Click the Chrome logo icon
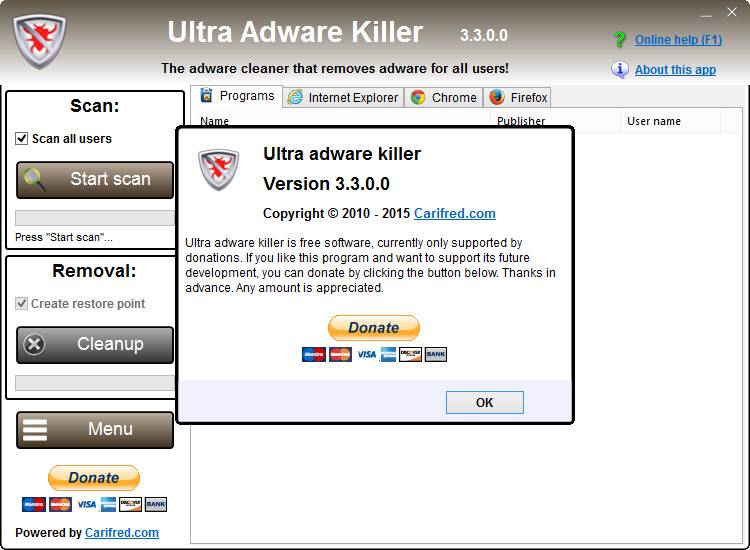750x550 pixels. click(x=418, y=97)
